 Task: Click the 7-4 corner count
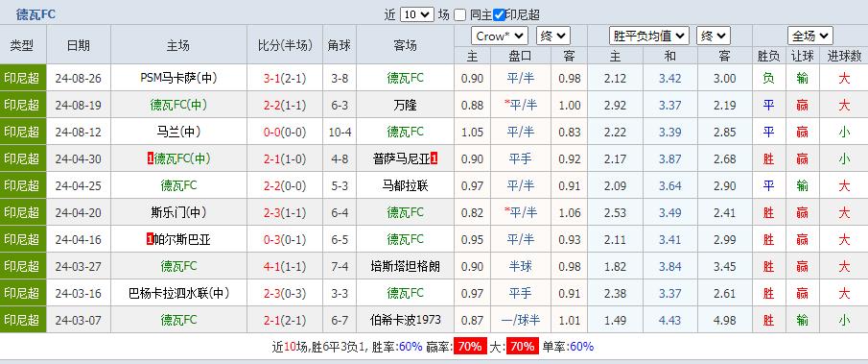point(340,266)
